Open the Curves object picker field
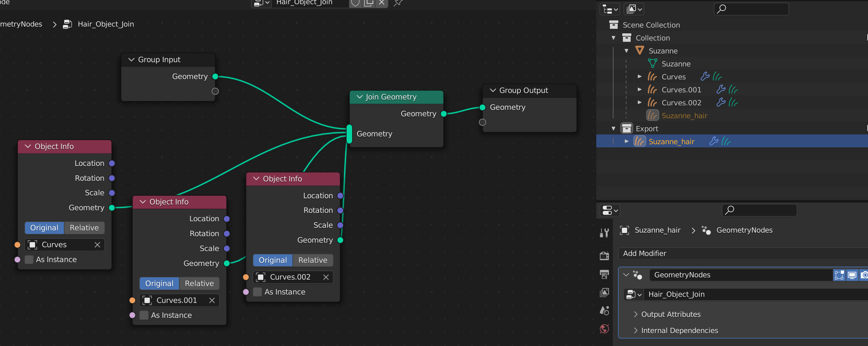868x346 pixels. [65, 245]
